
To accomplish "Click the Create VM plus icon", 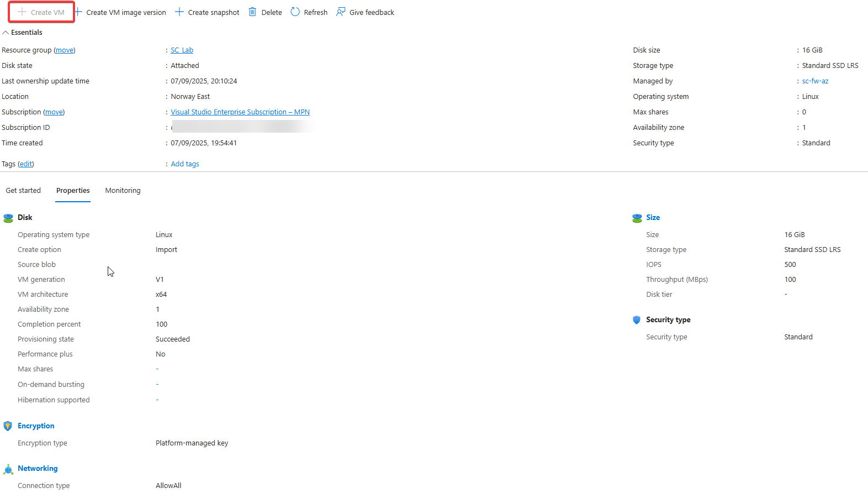I will coord(22,12).
